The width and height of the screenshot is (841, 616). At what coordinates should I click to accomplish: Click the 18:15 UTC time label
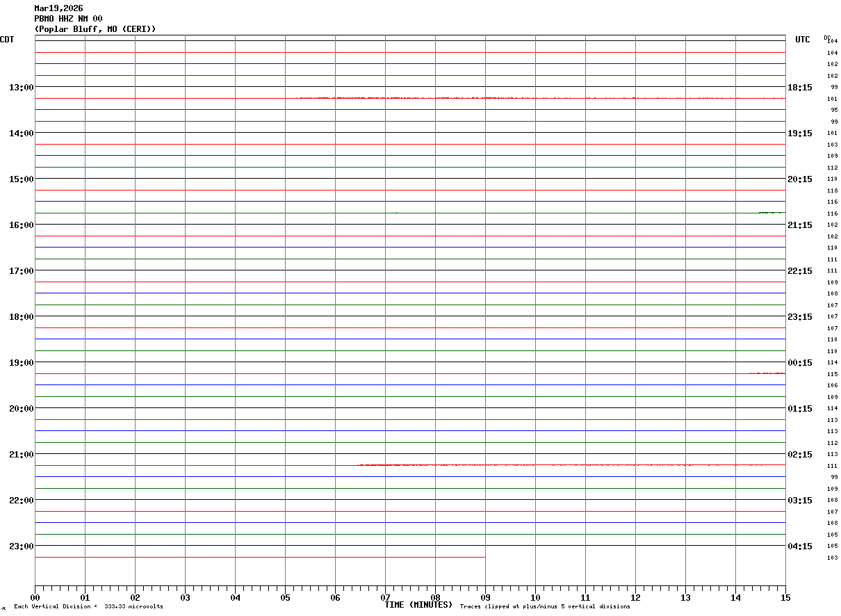[x=800, y=88]
